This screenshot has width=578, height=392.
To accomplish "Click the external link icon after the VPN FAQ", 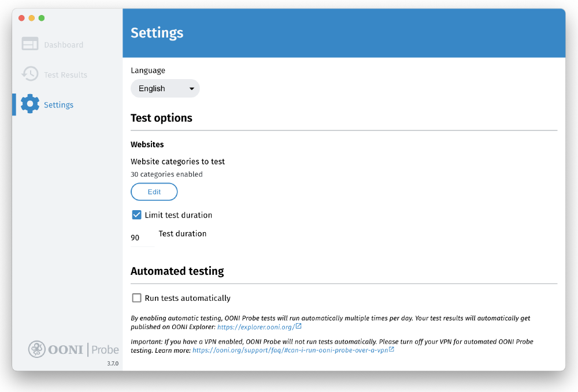I will pos(392,349).
